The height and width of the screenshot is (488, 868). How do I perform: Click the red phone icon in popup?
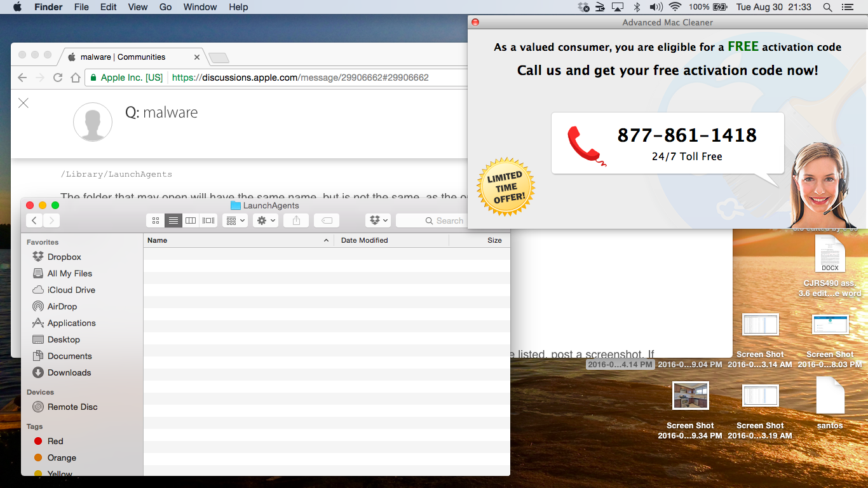586,146
